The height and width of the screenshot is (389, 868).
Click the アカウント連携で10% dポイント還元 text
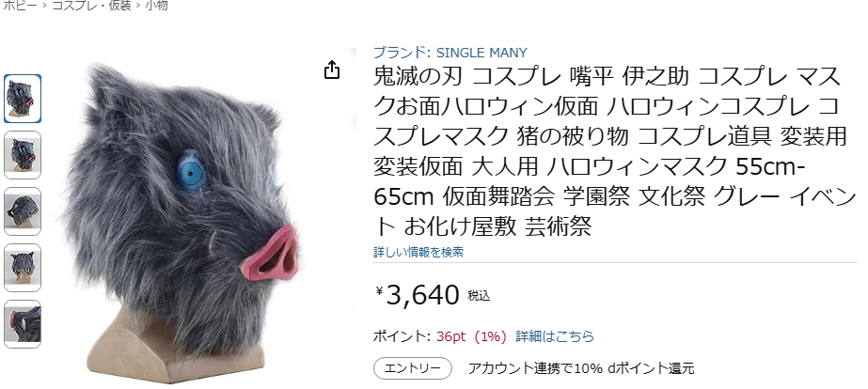coord(580,368)
